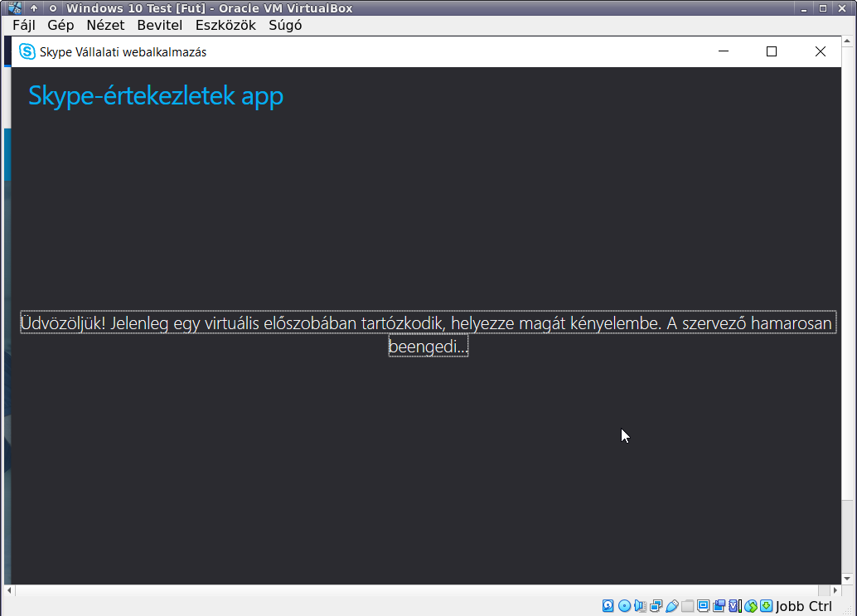Image resolution: width=857 pixels, height=616 pixels.
Task: Click the keyboard capture green arrow icon
Action: [767, 605]
